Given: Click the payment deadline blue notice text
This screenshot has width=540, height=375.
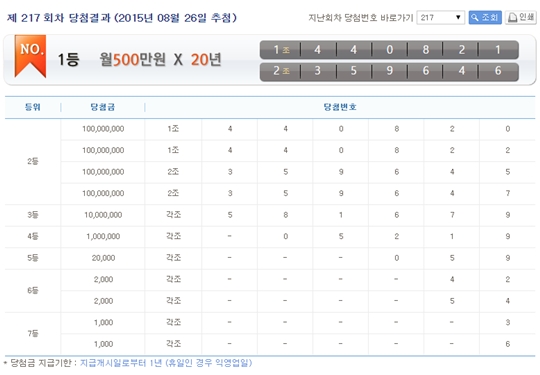Looking at the screenshot, I should [x=166, y=363].
